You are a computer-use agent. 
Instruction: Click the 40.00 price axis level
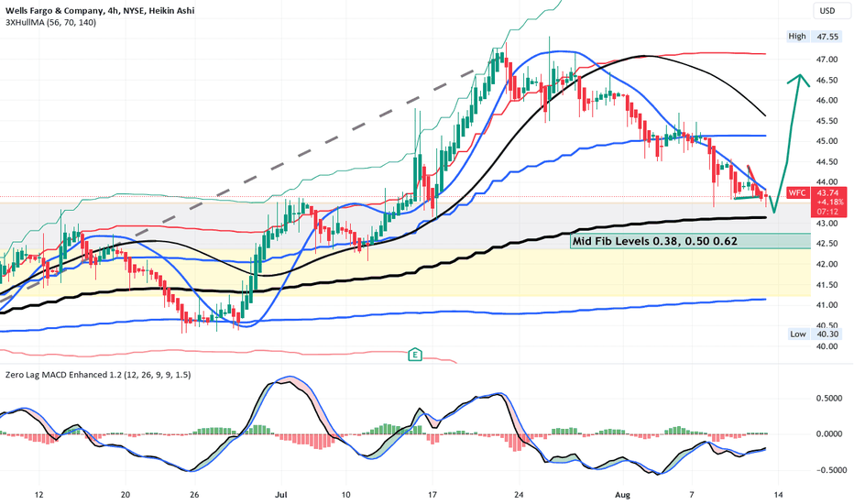[827, 346]
